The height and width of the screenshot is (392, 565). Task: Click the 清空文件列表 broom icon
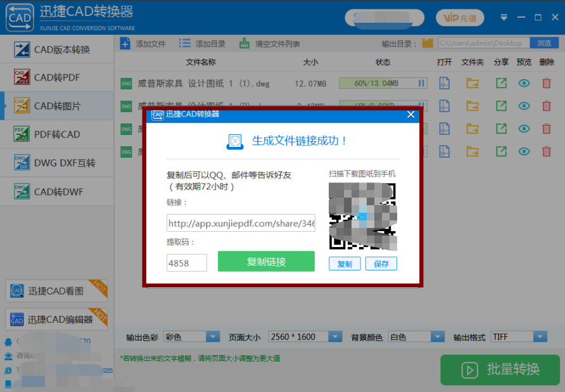(x=244, y=44)
